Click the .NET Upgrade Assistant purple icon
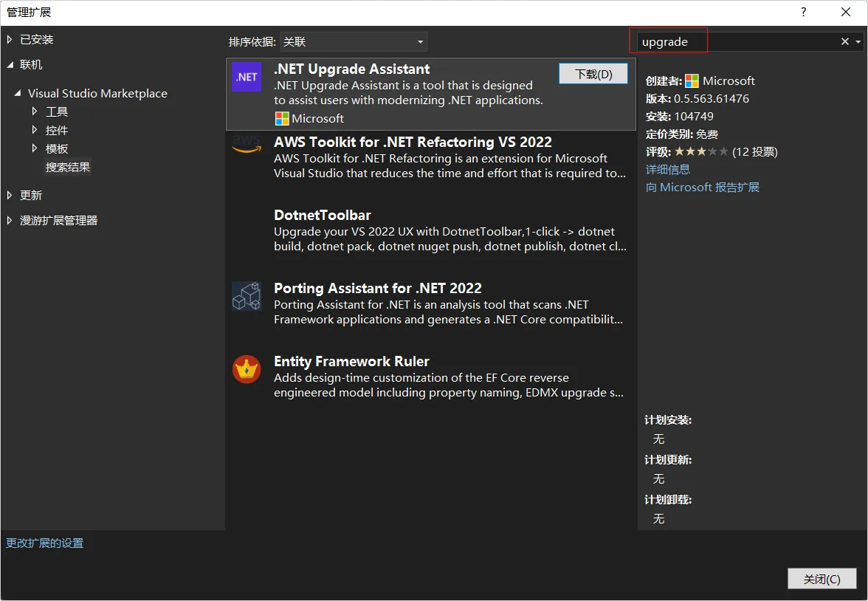This screenshot has width=868, height=601. point(247,77)
